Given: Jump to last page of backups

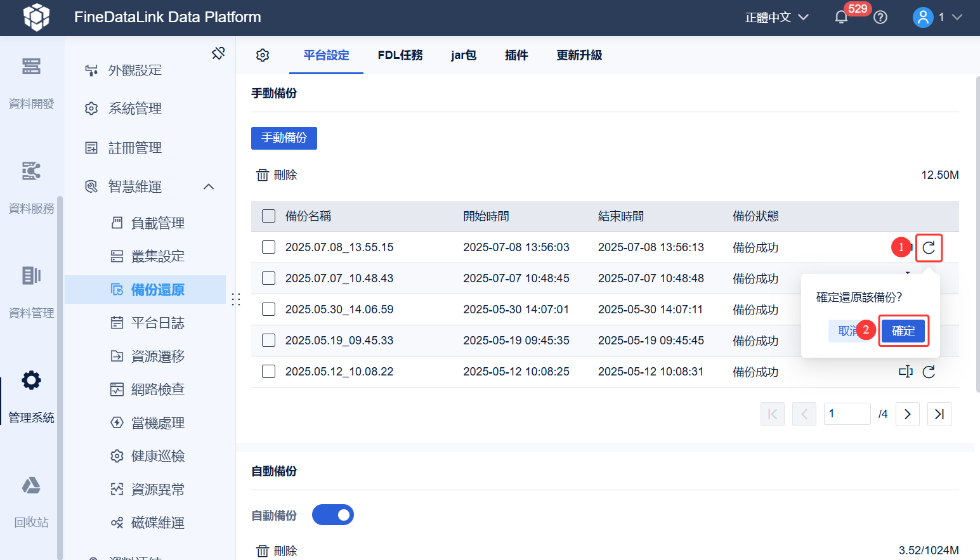Looking at the screenshot, I should pyautogui.click(x=939, y=414).
